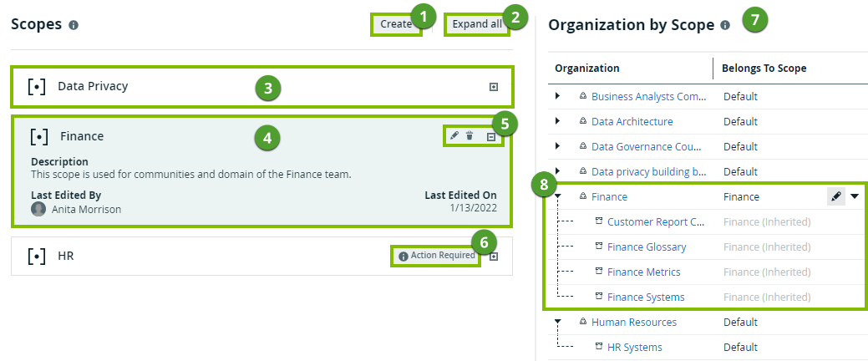This screenshot has width=868, height=361.
Task: Click the Belongs To Scope column header
Action: pos(764,69)
